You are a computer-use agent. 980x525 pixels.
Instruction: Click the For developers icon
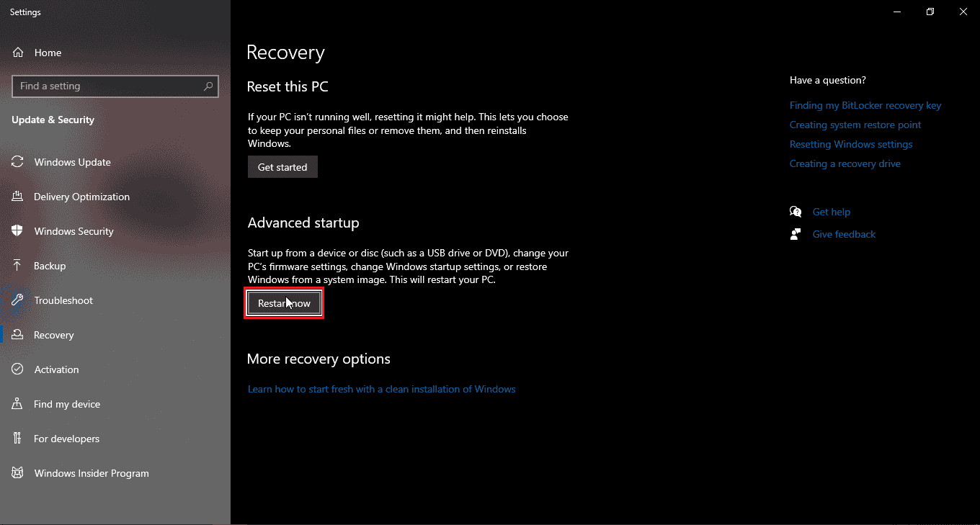(18, 439)
